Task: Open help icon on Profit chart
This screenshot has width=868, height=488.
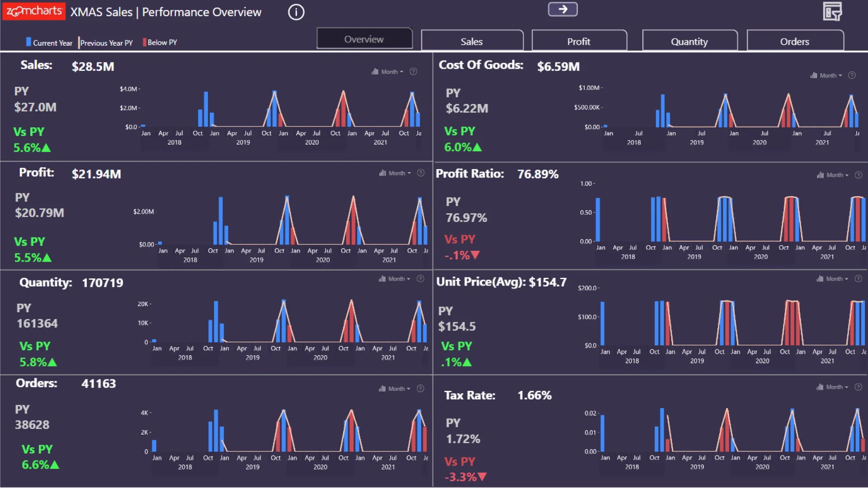Action: (x=420, y=173)
